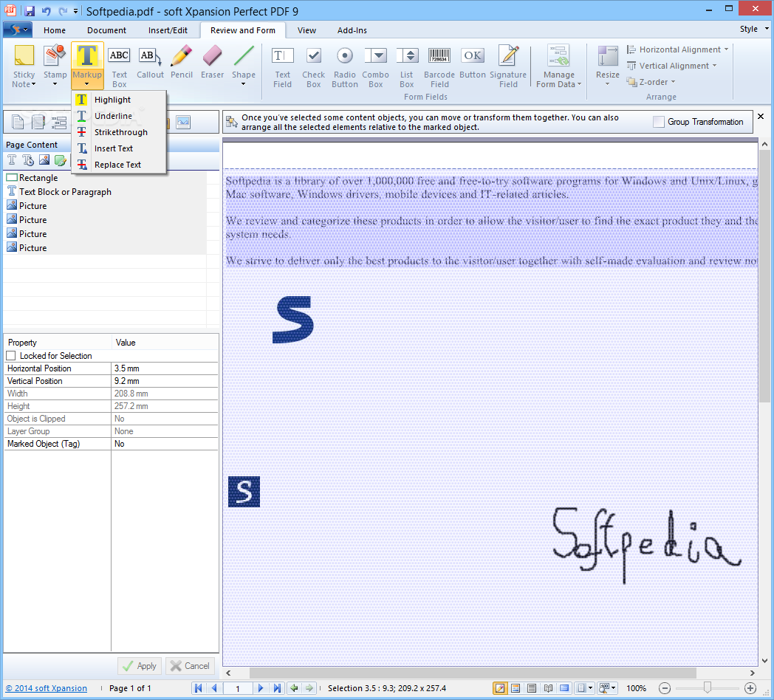Open the form fields list panel icon

pos(59,122)
